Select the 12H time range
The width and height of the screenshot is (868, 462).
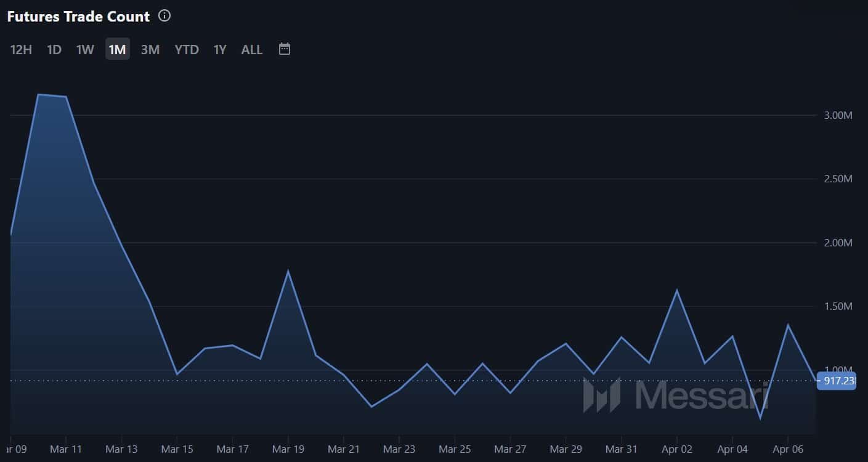[x=21, y=49]
